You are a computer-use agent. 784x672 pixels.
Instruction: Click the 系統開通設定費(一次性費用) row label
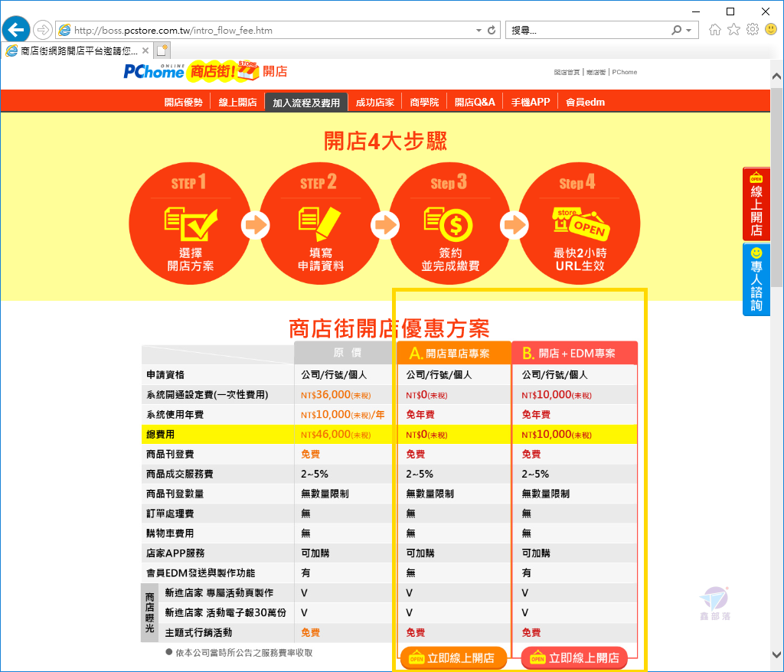207,395
